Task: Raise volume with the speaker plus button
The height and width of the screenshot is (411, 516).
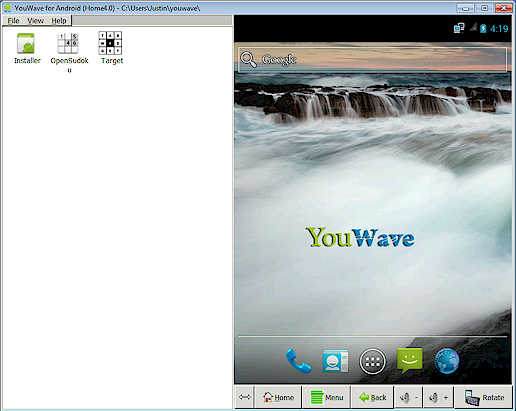Action: (x=438, y=397)
